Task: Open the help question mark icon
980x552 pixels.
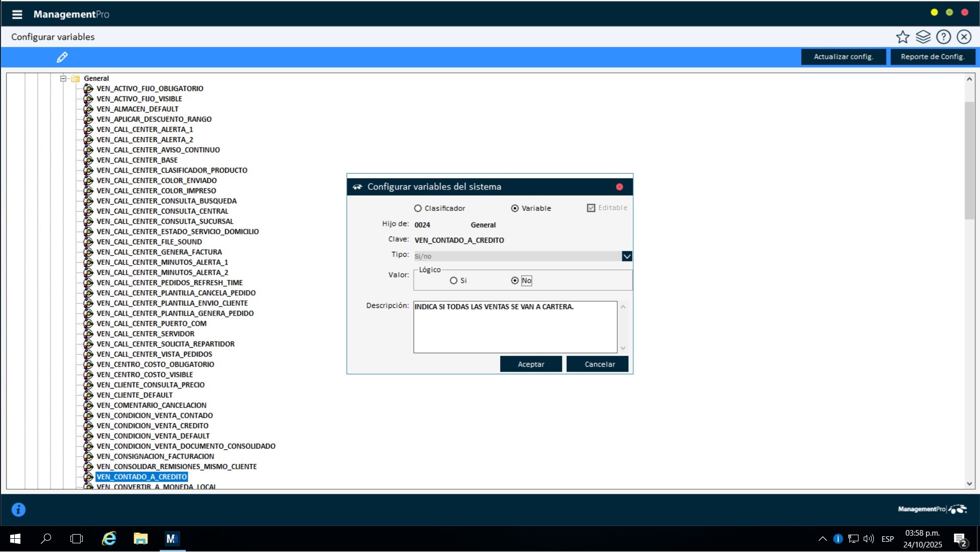Action: pos(943,37)
